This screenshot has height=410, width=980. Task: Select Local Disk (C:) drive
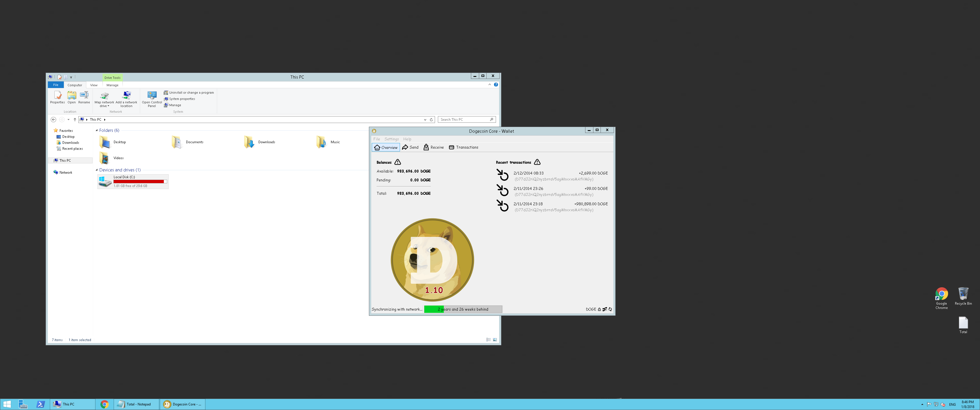tap(133, 181)
